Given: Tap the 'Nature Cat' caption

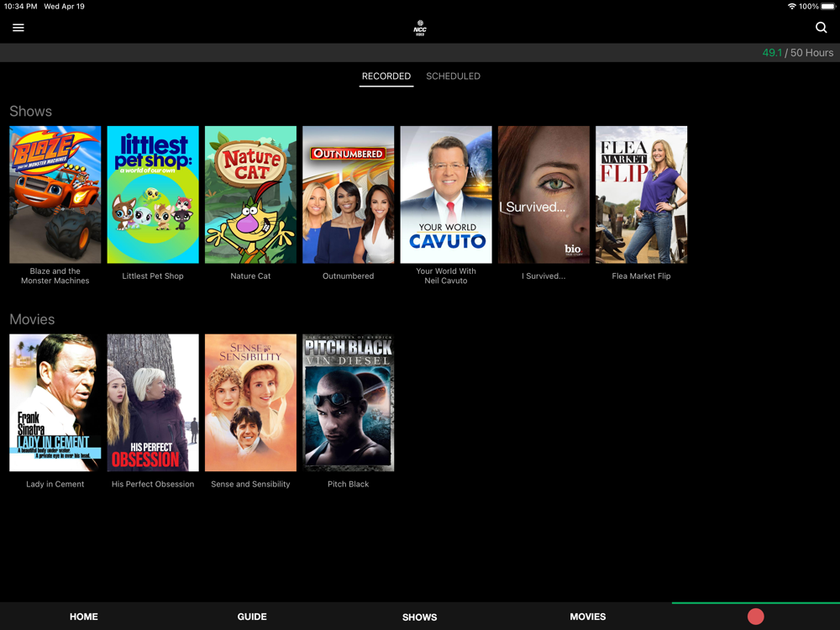Looking at the screenshot, I should [250, 276].
